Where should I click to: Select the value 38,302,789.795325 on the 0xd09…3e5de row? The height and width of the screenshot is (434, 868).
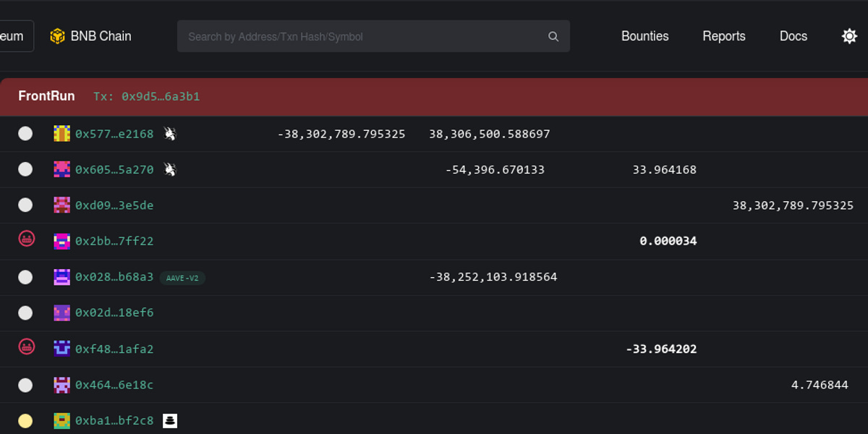793,205
